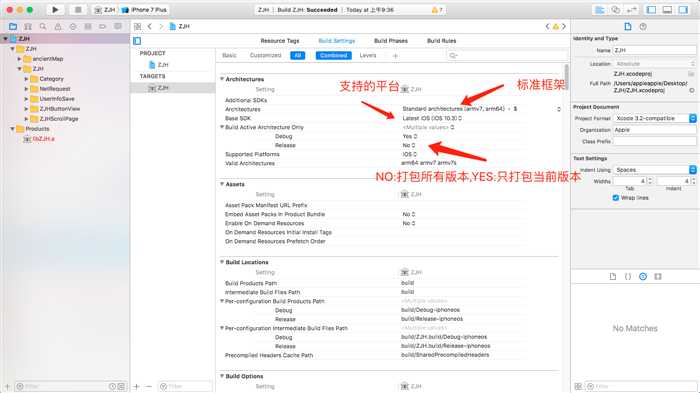Screen dimensions: 700x393
Task: Toggle the project and targets list sidebar
Action: [137, 41]
